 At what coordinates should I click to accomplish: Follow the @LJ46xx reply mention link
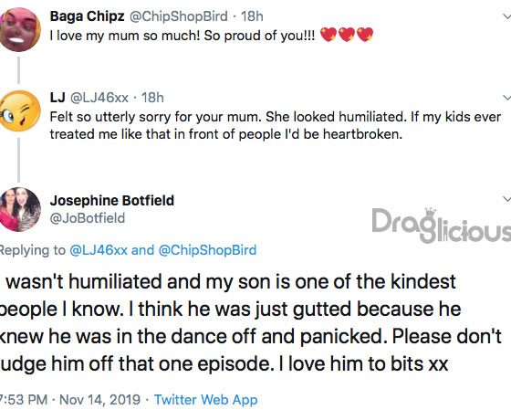click(x=99, y=250)
